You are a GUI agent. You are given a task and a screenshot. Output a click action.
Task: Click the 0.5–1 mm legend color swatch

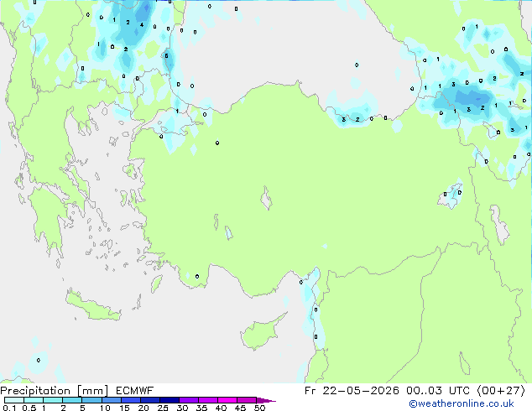pos(34,400)
